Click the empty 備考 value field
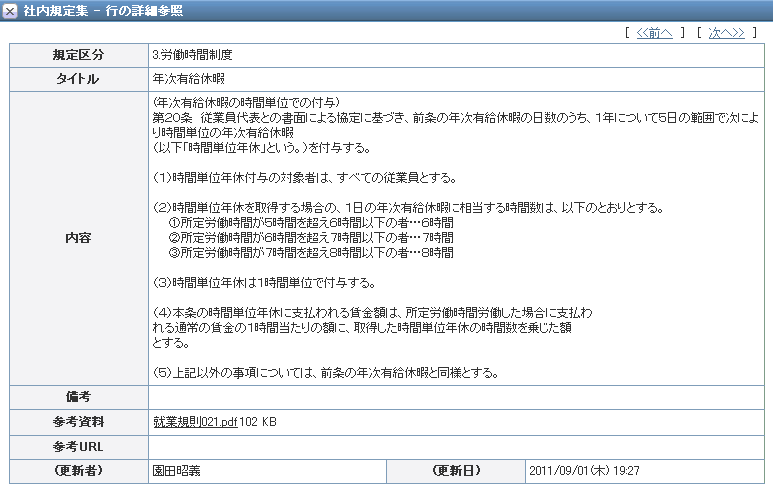773x487 pixels. click(x=457, y=398)
